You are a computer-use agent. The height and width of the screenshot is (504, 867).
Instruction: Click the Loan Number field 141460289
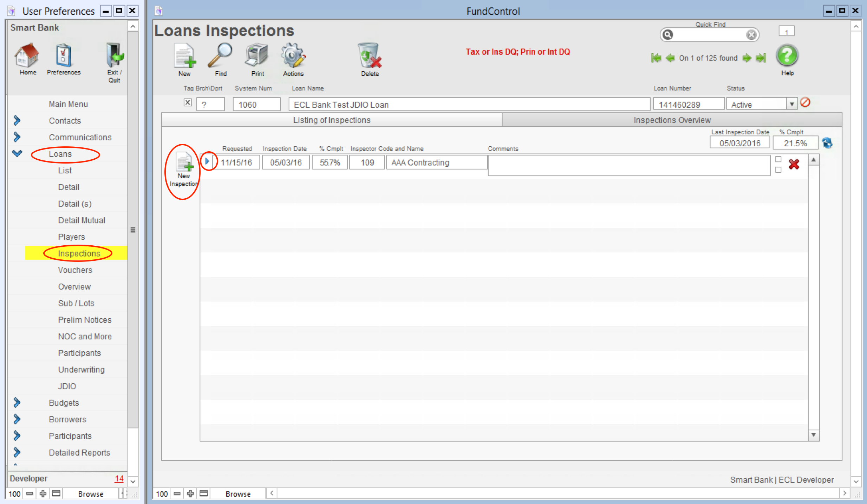click(689, 104)
